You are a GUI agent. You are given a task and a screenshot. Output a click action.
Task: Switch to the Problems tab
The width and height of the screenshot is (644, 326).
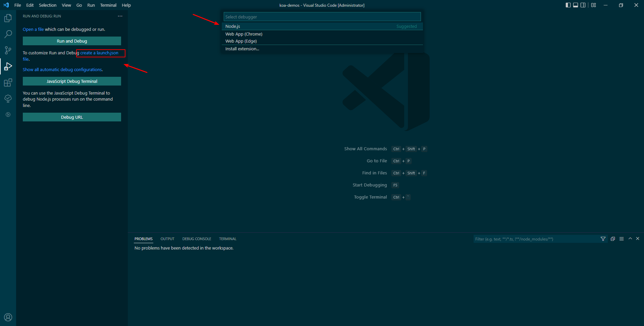pyautogui.click(x=144, y=239)
